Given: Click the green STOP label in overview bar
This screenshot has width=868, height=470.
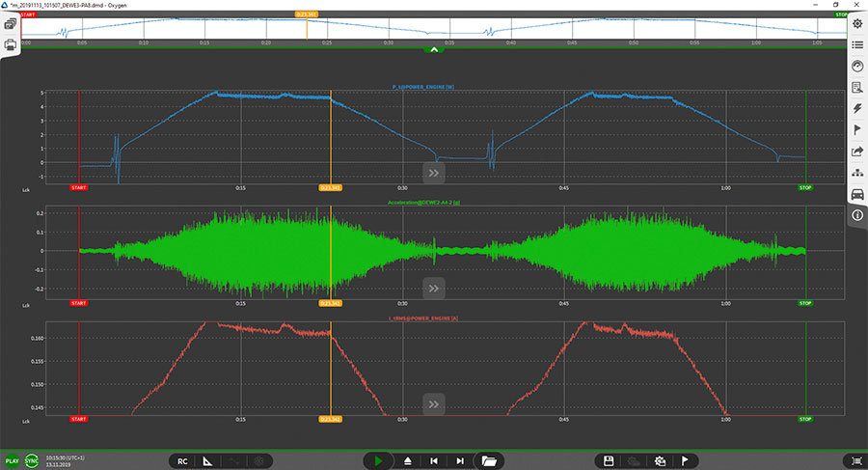Looking at the screenshot, I should [841, 14].
